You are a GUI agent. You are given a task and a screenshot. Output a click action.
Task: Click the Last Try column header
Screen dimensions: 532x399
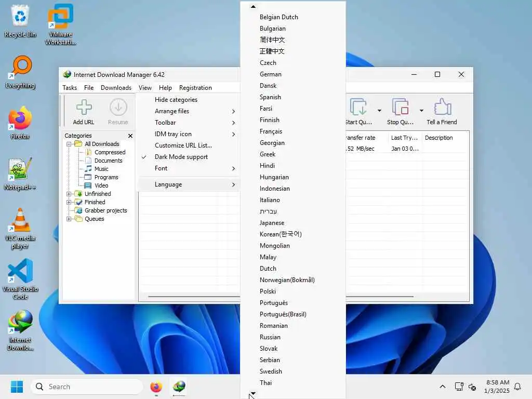point(404,138)
